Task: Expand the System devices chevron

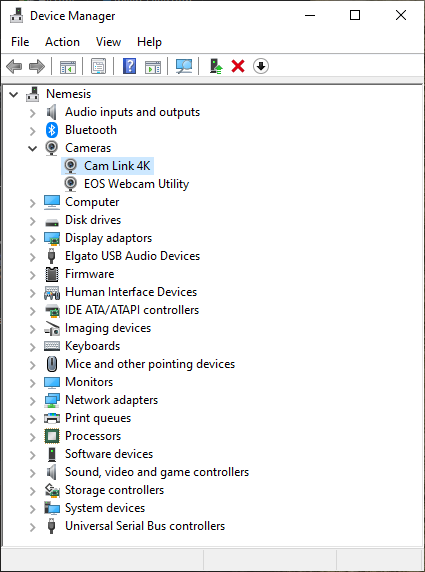Action: [x=33, y=508]
